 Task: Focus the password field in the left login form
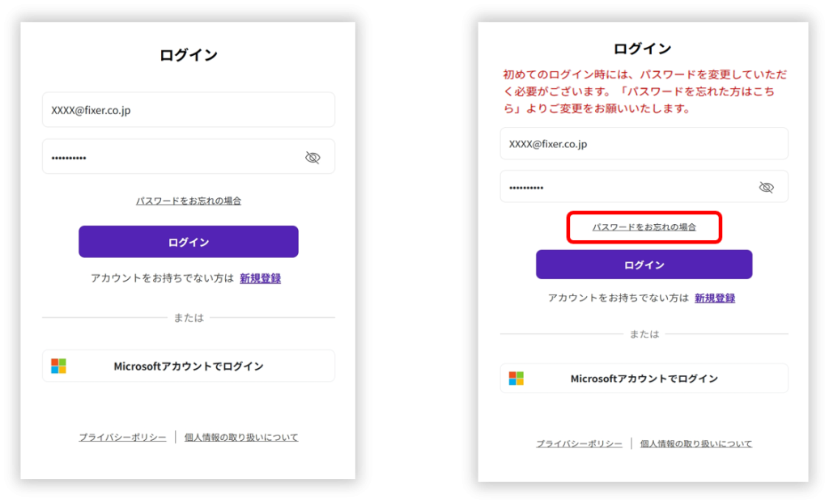click(172, 158)
